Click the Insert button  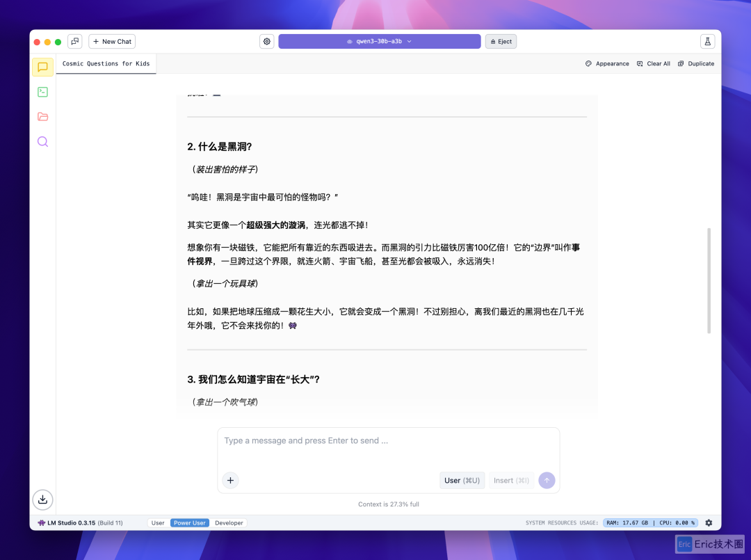pyautogui.click(x=512, y=481)
